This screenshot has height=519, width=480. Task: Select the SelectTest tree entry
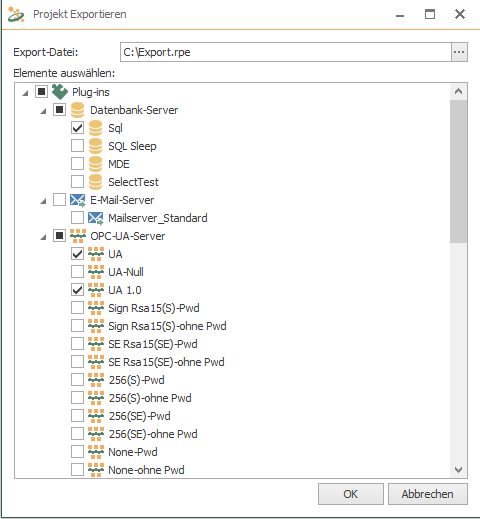click(x=133, y=182)
